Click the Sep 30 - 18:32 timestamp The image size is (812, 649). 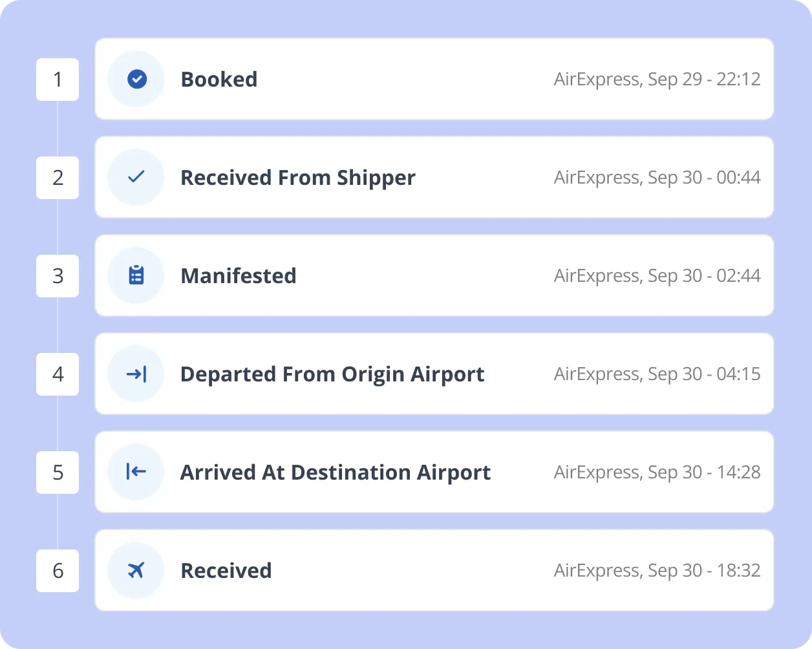click(704, 571)
